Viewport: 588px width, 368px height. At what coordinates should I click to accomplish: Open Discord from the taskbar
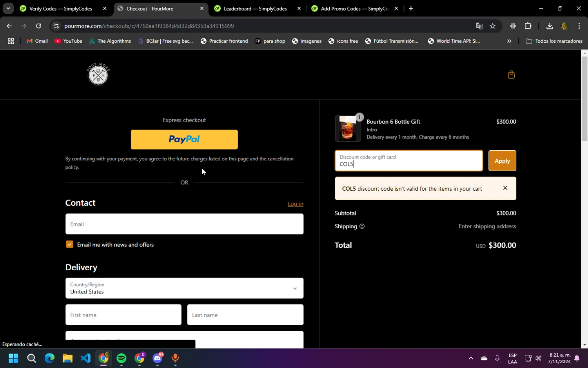pyautogui.click(x=158, y=358)
